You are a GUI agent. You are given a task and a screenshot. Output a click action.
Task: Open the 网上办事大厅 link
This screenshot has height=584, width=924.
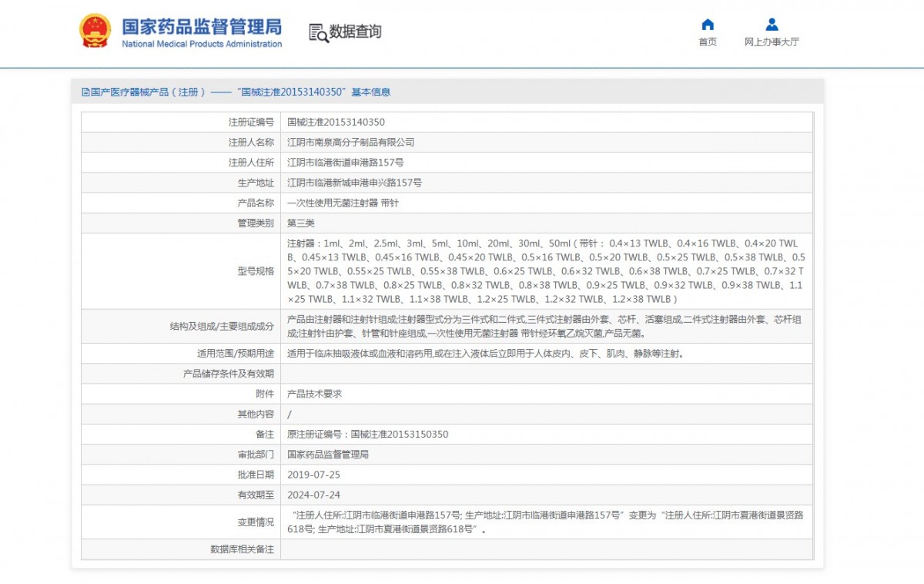pos(772,42)
